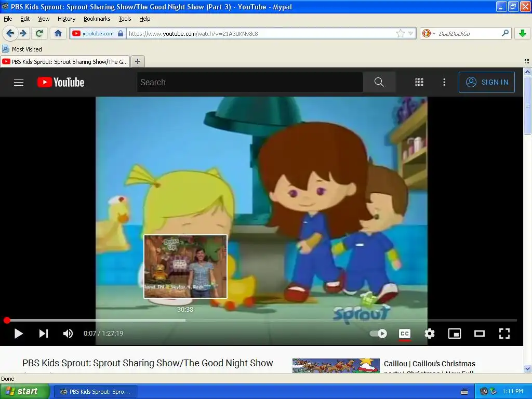Reload the current page
The width and height of the screenshot is (532, 399).
[x=39, y=33]
